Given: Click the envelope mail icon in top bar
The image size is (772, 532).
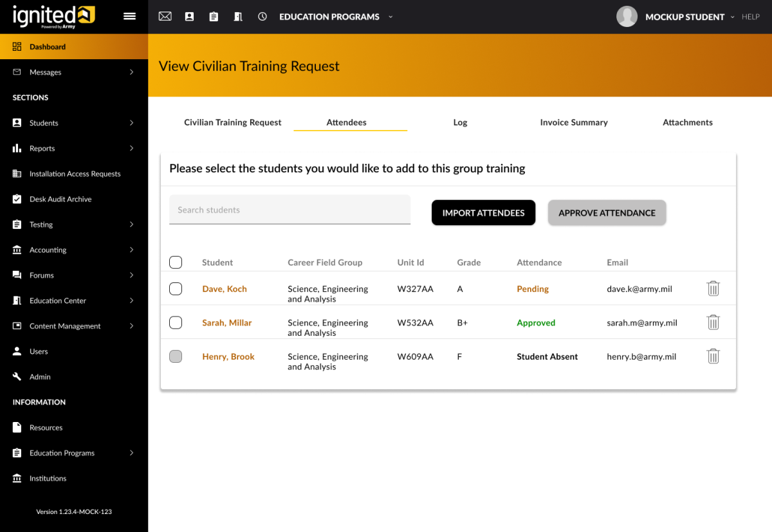Looking at the screenshot, I should point(165,17).
